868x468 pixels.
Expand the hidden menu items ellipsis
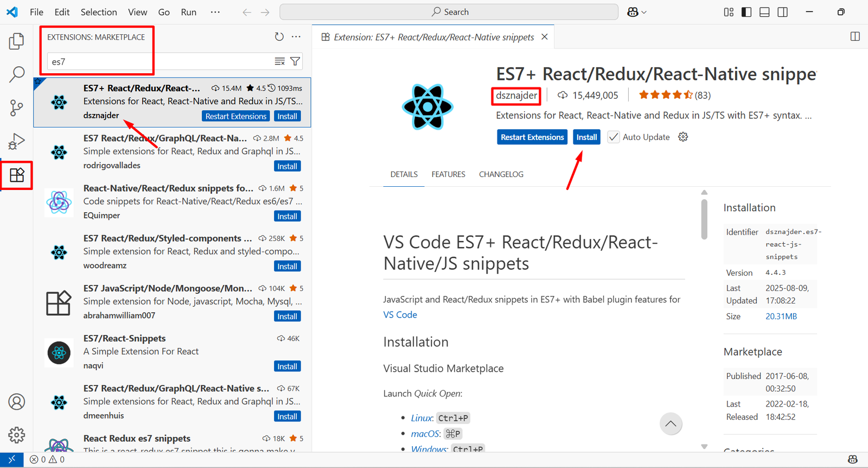(215, 12)
